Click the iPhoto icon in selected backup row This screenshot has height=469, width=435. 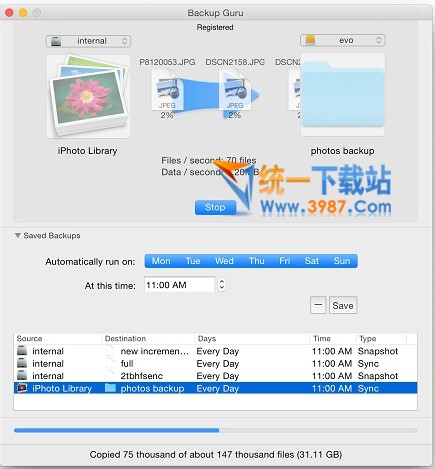coord(22,388)
